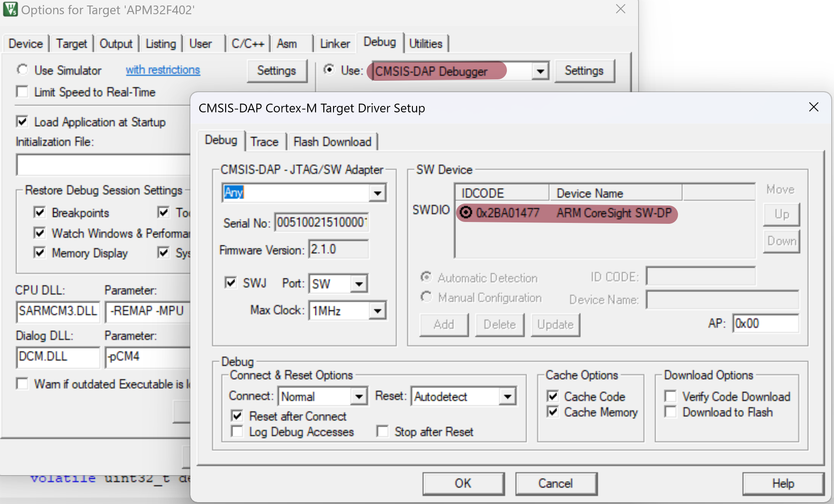Image resolution: width=834 pixels, height=504 pixels.
Task: Open the Flash Download tab
Action: [332, 142]
